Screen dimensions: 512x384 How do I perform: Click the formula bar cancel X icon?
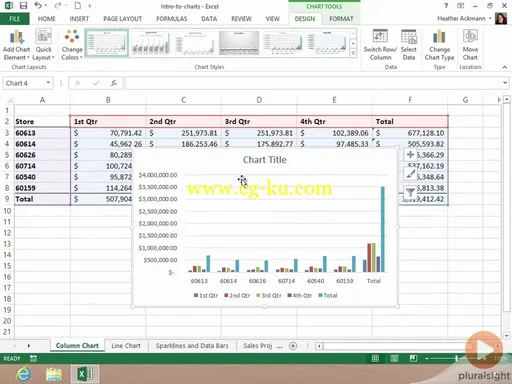[x=78, y=83]
